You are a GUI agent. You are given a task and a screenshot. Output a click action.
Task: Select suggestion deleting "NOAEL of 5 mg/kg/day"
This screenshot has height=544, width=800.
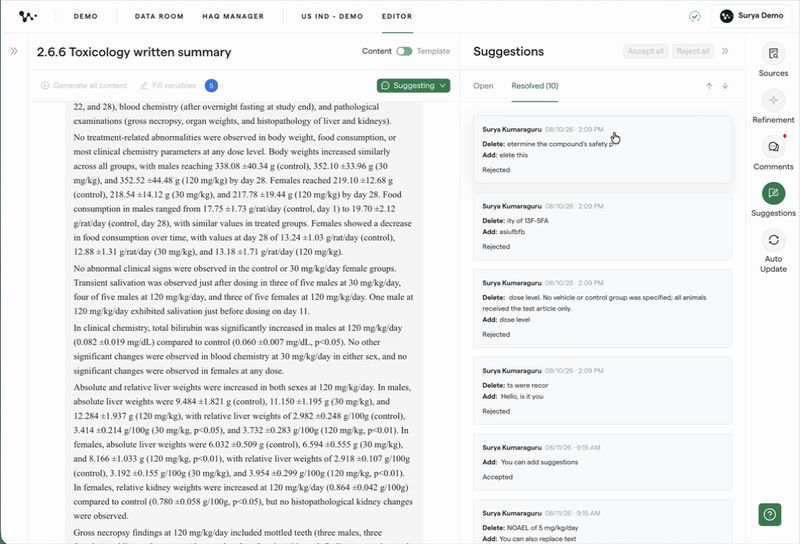(603, 522)
